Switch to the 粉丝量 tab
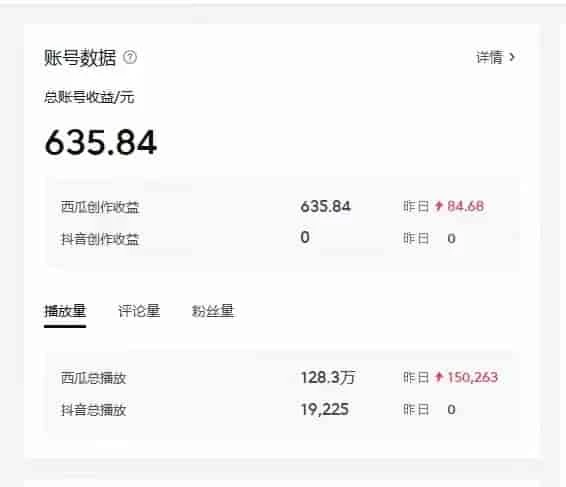 [213, 311]
